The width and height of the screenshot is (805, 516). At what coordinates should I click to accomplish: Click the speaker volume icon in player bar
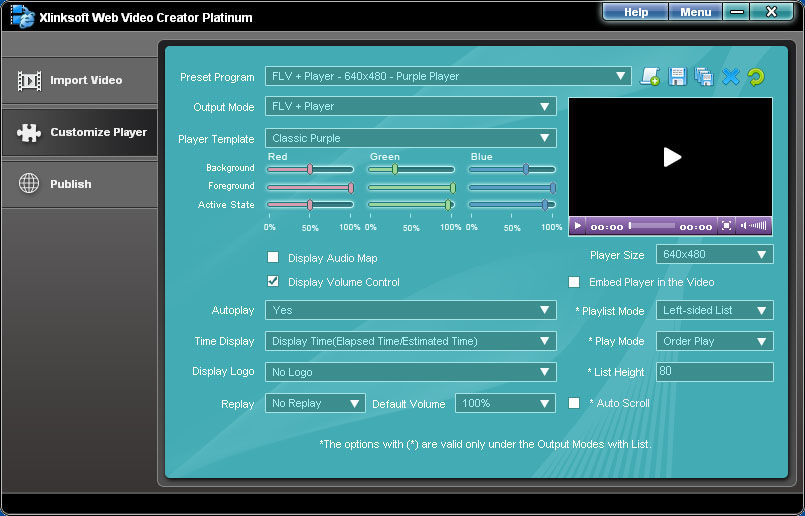(744, 225)
